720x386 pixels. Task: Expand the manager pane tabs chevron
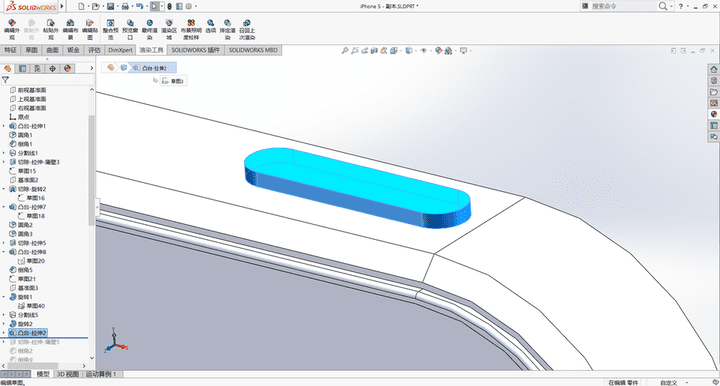pos(91,68)
